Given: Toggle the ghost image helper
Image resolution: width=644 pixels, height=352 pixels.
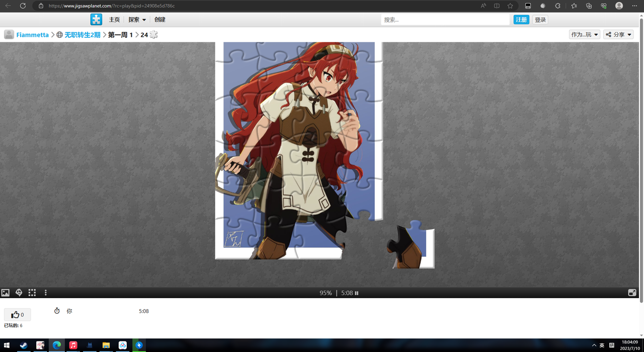Looking at the screenshot, I should (19, 293).
